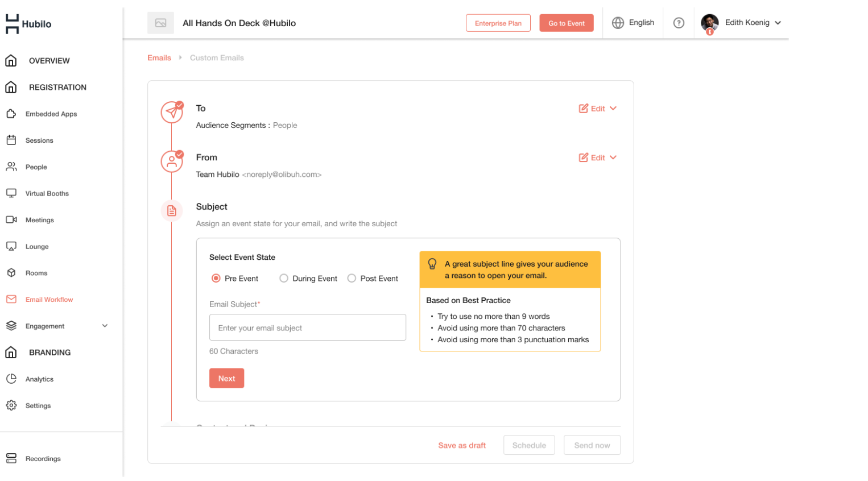Open Analytics pie chart icon
Viewport: 868px width, 481px height.
click(x=11, y=379)
